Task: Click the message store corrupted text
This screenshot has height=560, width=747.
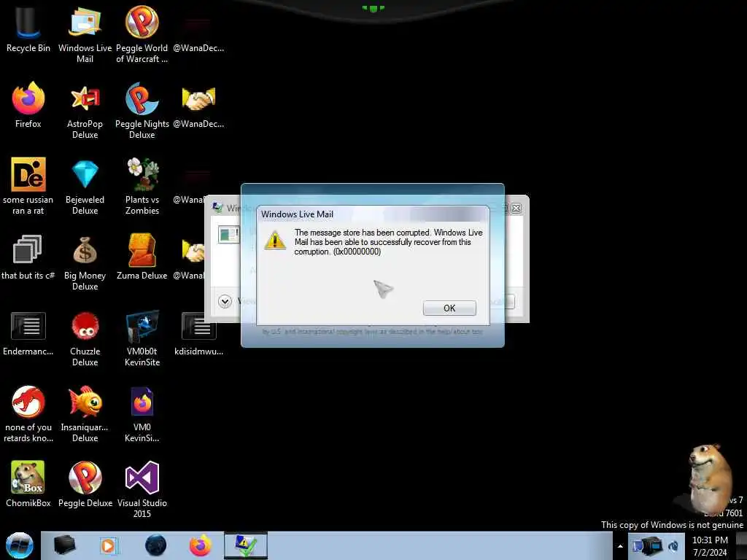Action: click(388, 242)
